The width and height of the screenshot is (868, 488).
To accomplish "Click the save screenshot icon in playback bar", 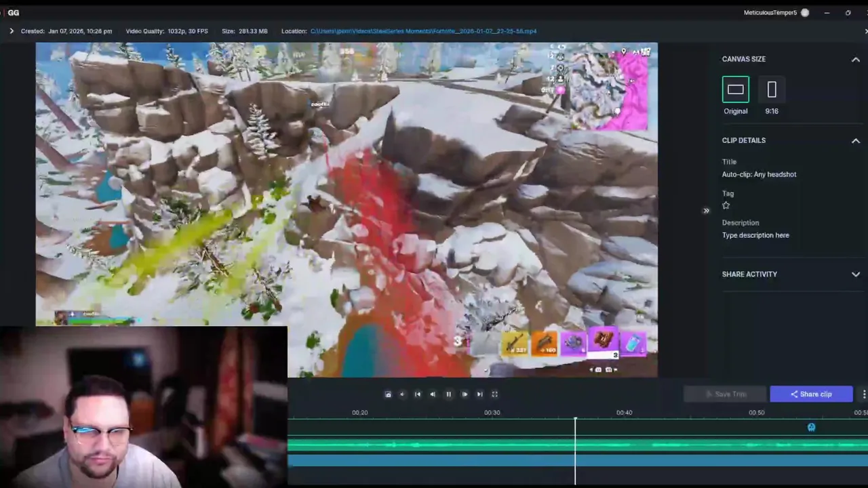I will [x=388, y=394].
